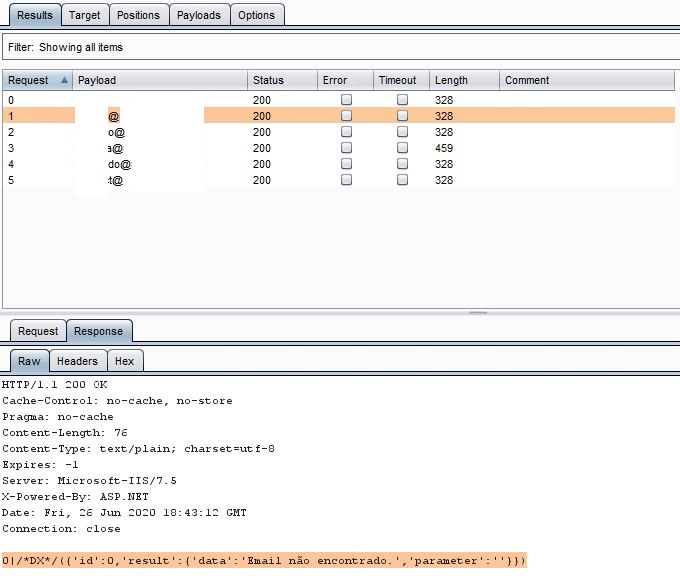Image resolution: width=680 pixels, height=588 pixels.
Task: Select the Raw view tab
Action: pos(29,361)
